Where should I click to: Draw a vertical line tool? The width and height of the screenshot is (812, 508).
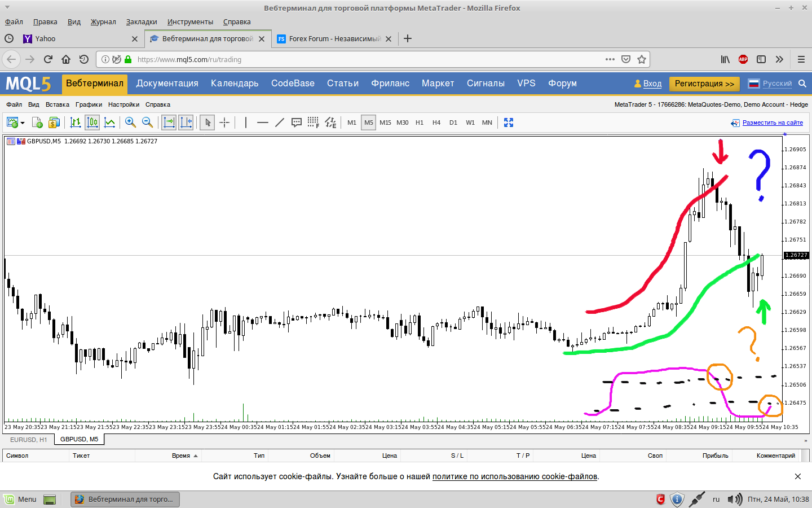pyautogui.click(x=246, y=122)
